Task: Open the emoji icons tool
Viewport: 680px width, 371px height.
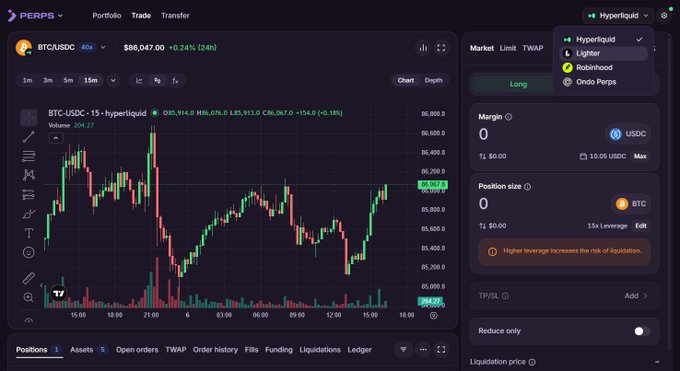Action: point(29,253)
